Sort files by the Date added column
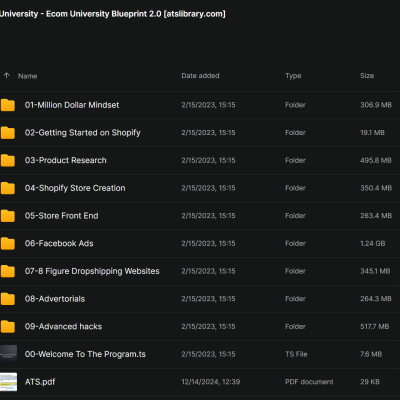 pos(200,76)
